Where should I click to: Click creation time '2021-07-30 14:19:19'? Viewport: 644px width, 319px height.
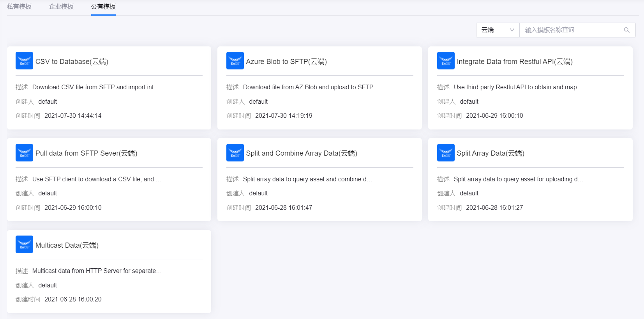(x=284, y=116)
